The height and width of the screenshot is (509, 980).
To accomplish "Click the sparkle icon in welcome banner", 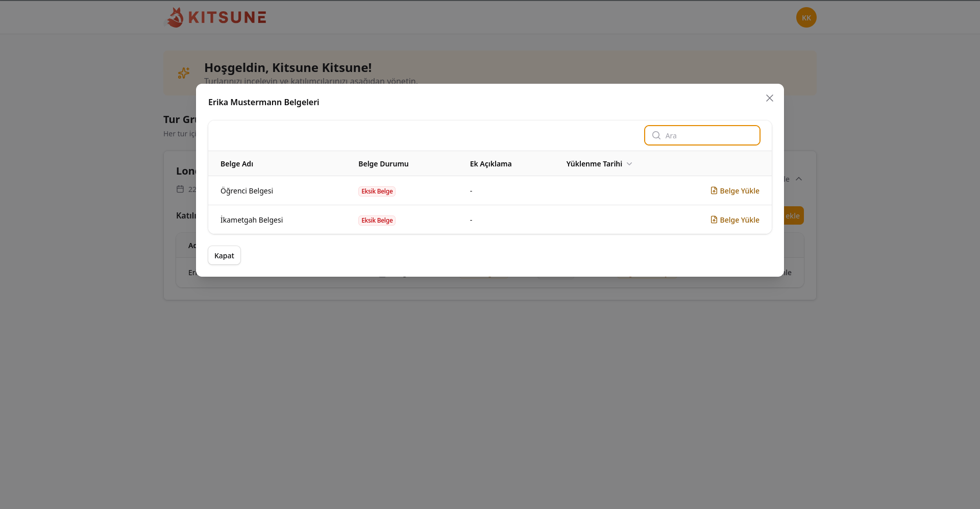I will tap(184, 73).
